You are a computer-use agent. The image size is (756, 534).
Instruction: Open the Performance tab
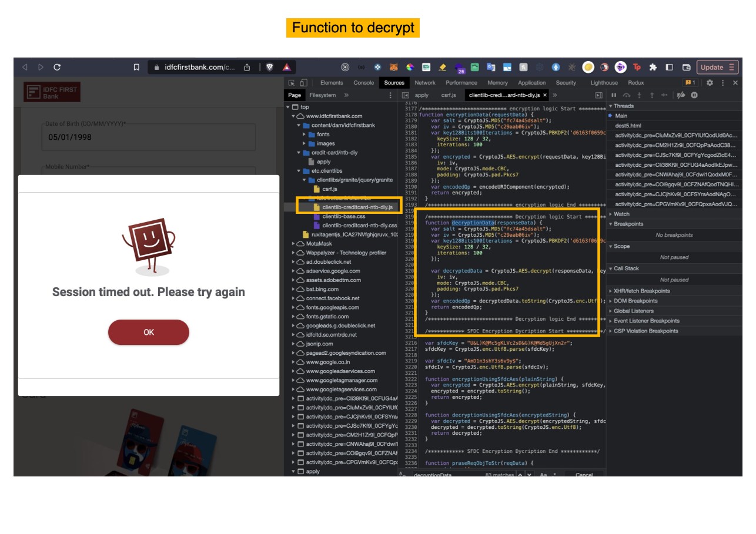pyautogui.click(x=461, y=83)
